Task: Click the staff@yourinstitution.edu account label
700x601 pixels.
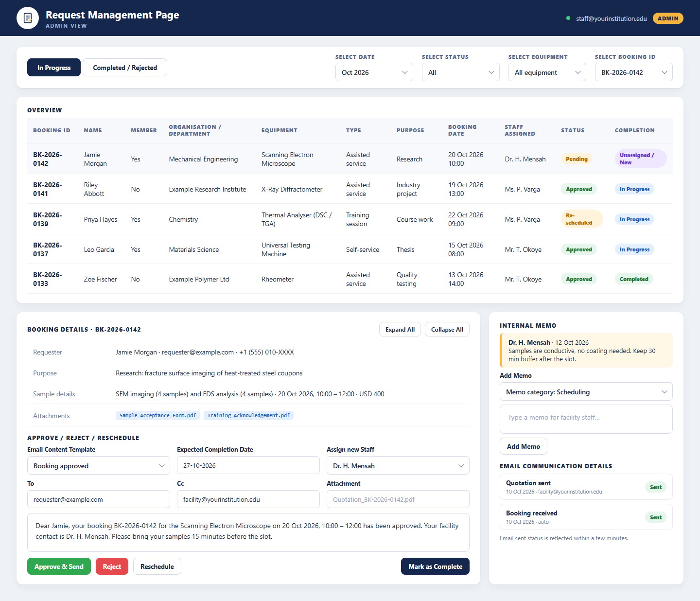Action: pyautogui.click(x=612, y=18)
